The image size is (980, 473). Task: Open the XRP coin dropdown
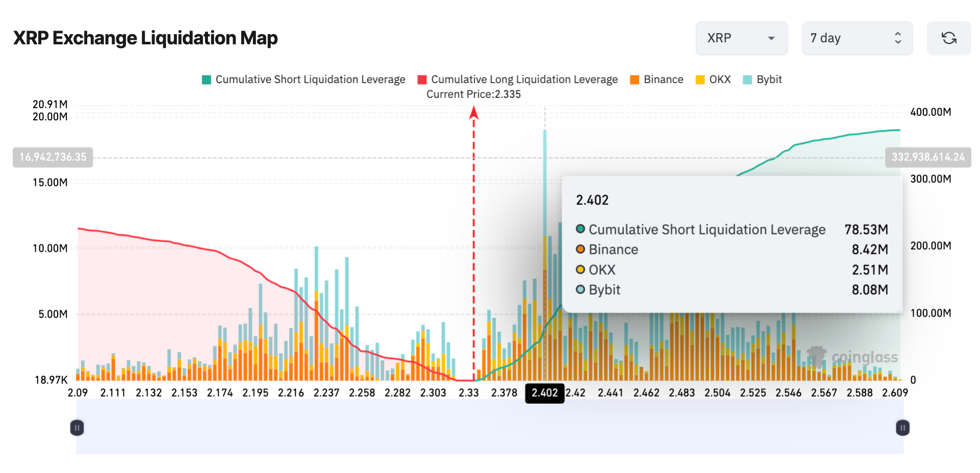tap(741, 38)
